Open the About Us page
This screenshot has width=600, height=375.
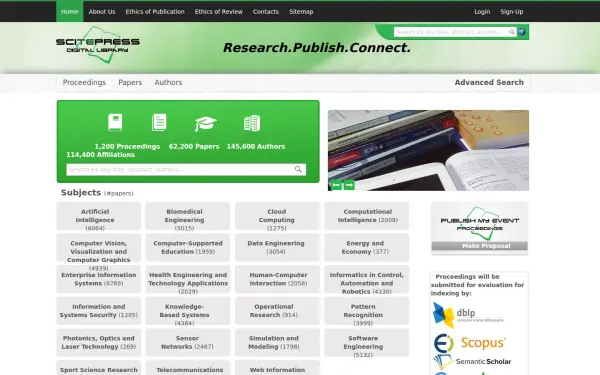click(x=102, y=11)
